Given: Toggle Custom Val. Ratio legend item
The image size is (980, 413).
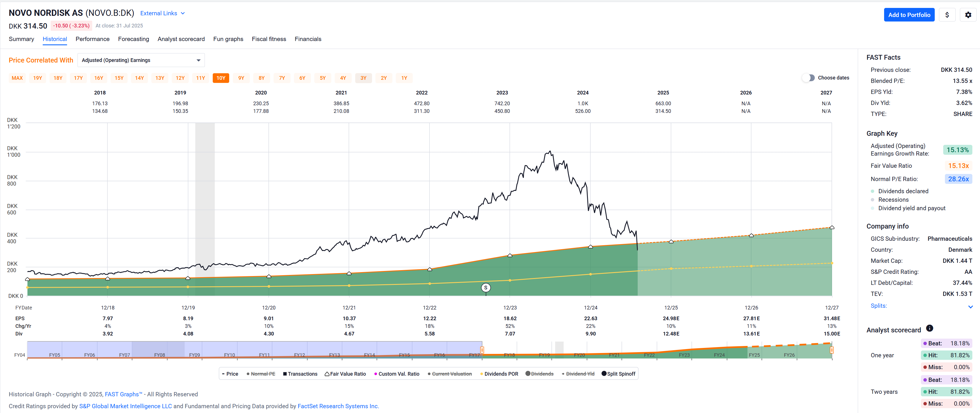Looking at the screenshot, I should point(397,374).
